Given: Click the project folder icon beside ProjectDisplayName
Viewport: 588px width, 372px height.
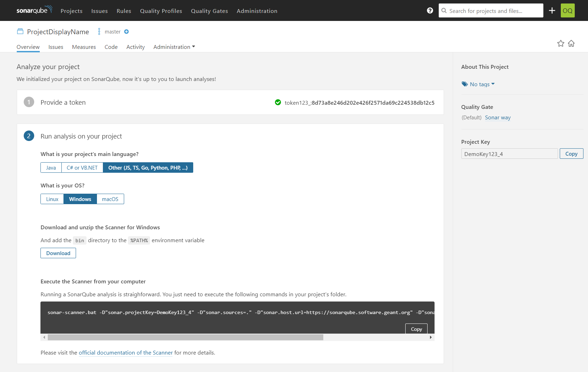Looking at the screenshot, I should click(20, 31).
